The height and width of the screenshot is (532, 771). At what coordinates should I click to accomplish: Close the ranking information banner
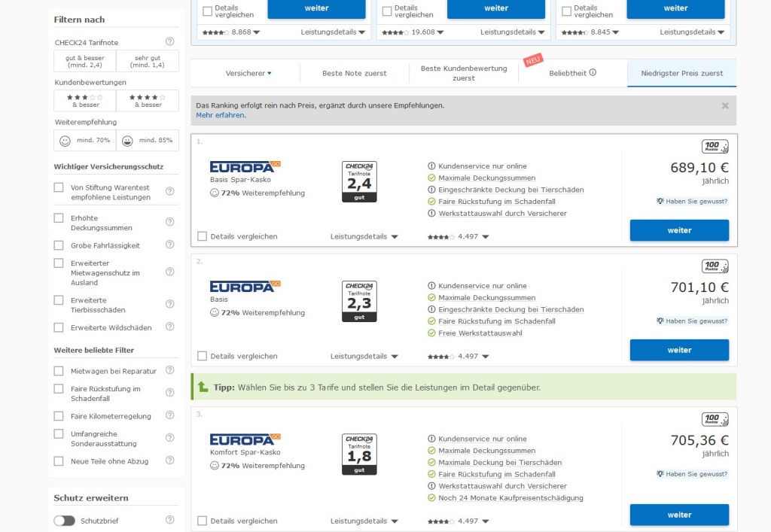tap(725, 105)
